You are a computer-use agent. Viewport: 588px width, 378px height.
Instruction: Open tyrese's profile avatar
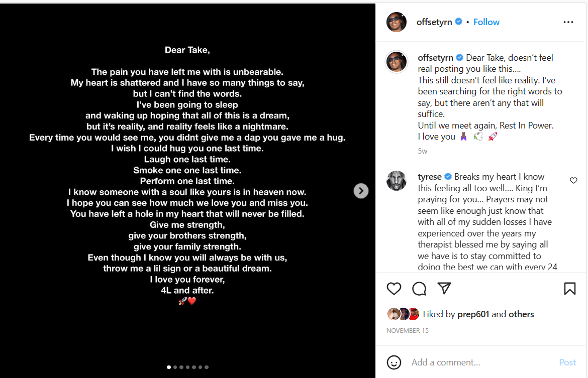point(396,181)
